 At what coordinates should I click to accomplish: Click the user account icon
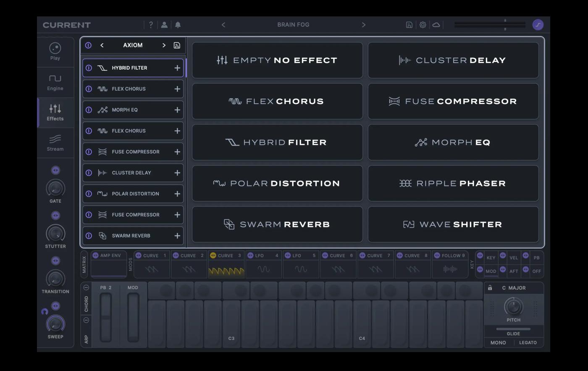(164, 25)
